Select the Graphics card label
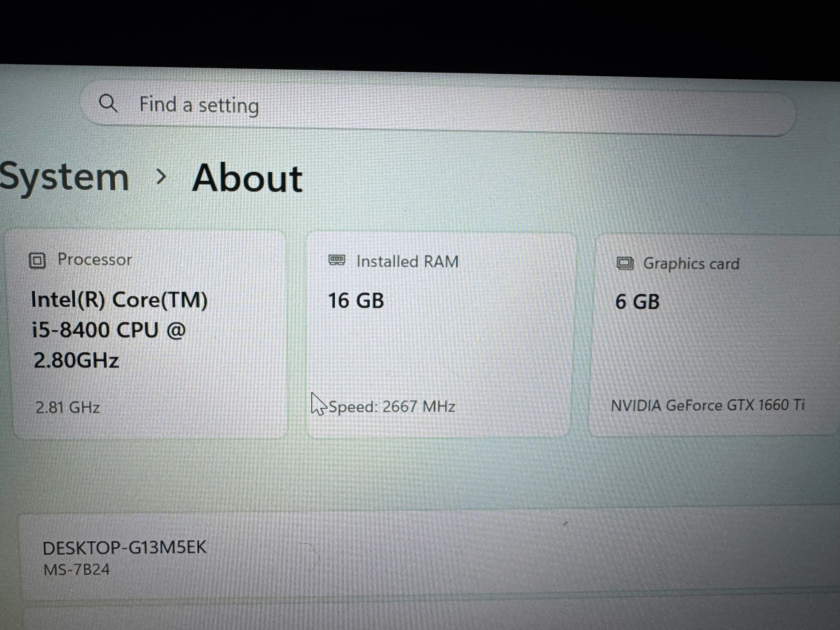The width and height of the screenshot is (840, 630). (691, 263)
